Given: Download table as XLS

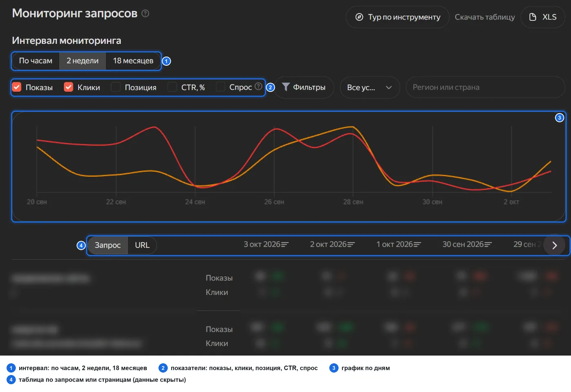Looking at the screenshot, I should pyautogui.click(x=543, y=17).
